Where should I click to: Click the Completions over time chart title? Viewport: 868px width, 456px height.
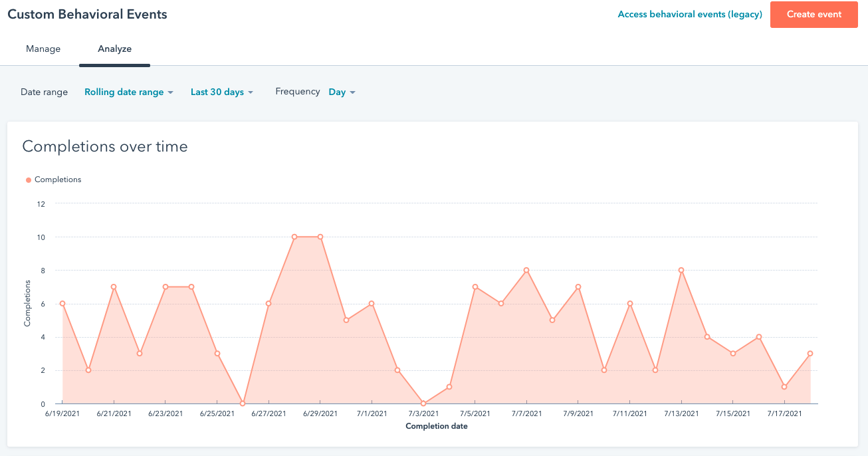[x=104, y=146]
